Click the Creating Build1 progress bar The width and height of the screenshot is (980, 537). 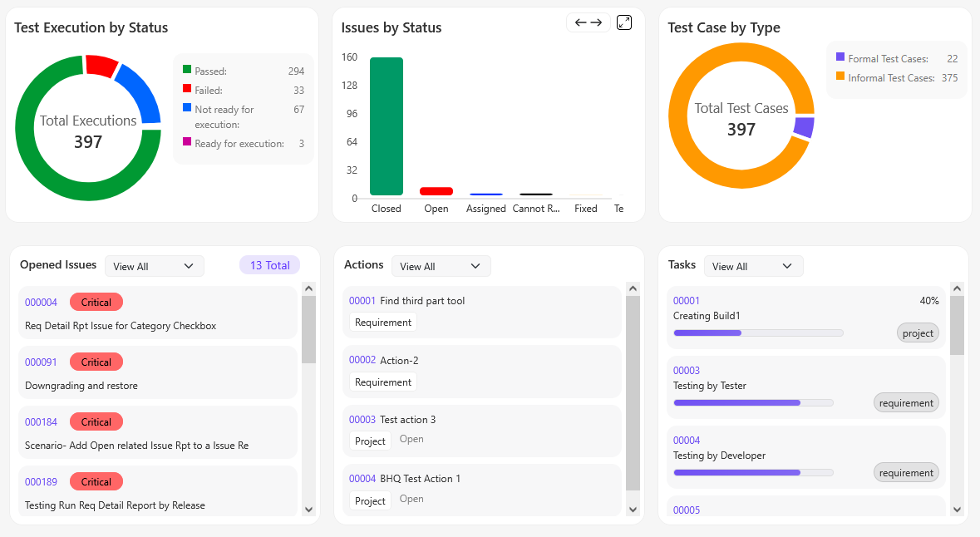(757, 333)
